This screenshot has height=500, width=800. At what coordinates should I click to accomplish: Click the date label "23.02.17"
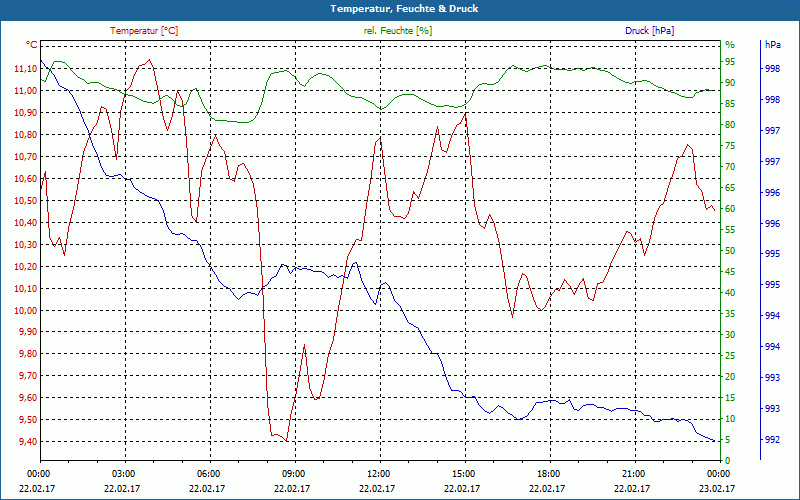tap(717, 488)
